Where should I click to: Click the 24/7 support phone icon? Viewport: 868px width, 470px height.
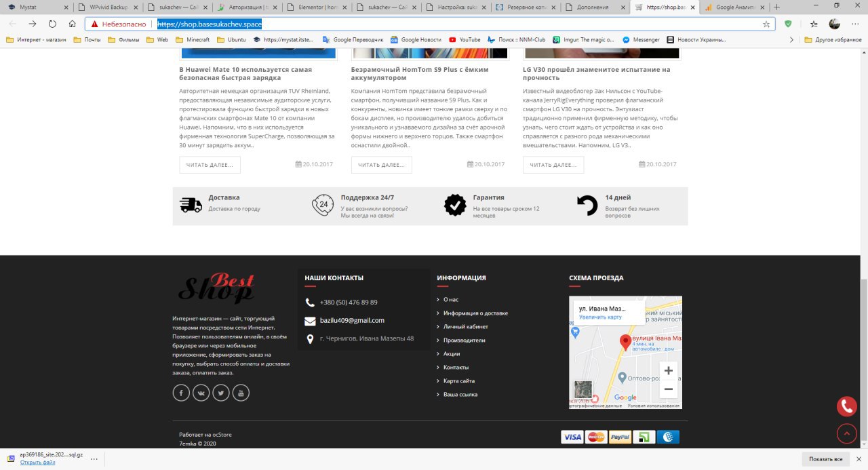pos(323,205)
